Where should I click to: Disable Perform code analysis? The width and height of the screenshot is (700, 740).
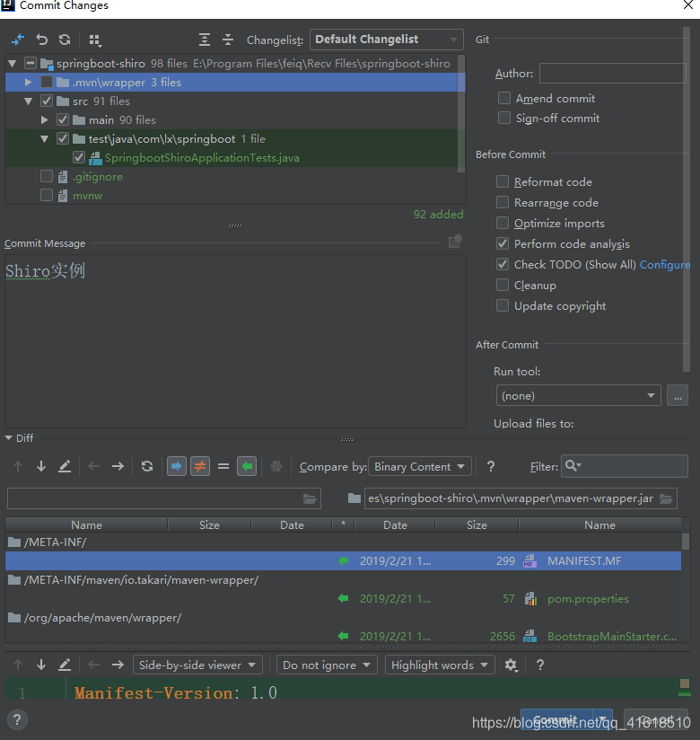[503, 243]
